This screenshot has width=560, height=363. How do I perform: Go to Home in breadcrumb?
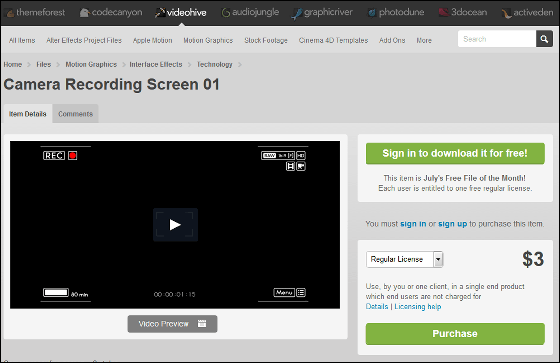(x=13, y=64)
